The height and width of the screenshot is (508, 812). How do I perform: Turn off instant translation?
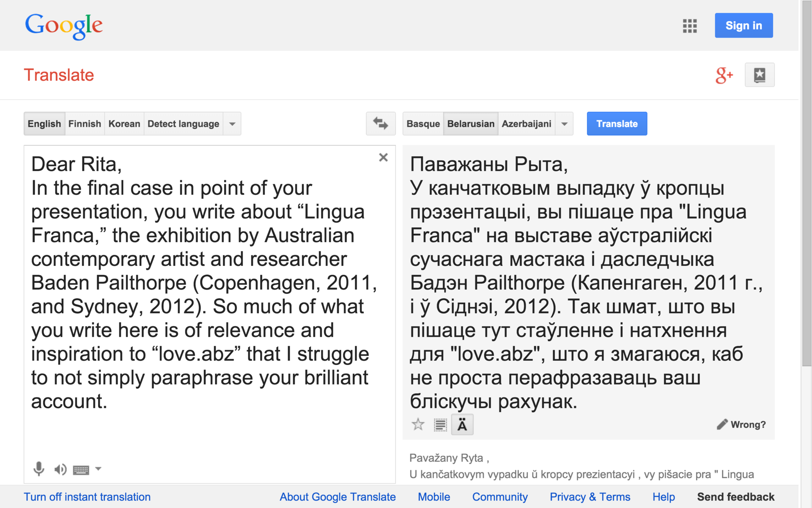click(87, 497)
